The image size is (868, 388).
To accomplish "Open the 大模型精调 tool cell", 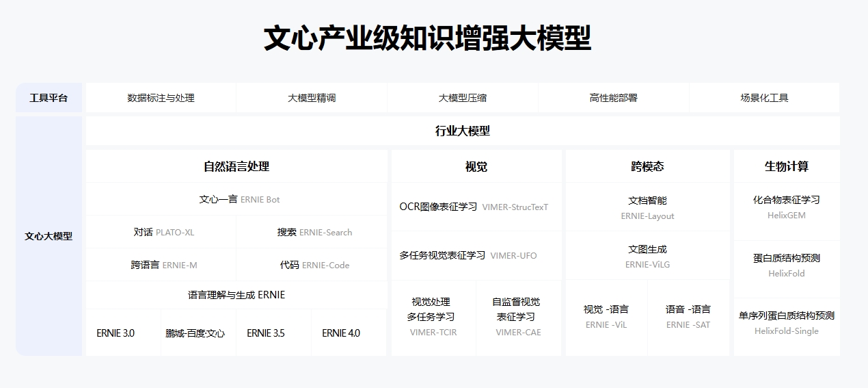I will click(x=312, y=98).
